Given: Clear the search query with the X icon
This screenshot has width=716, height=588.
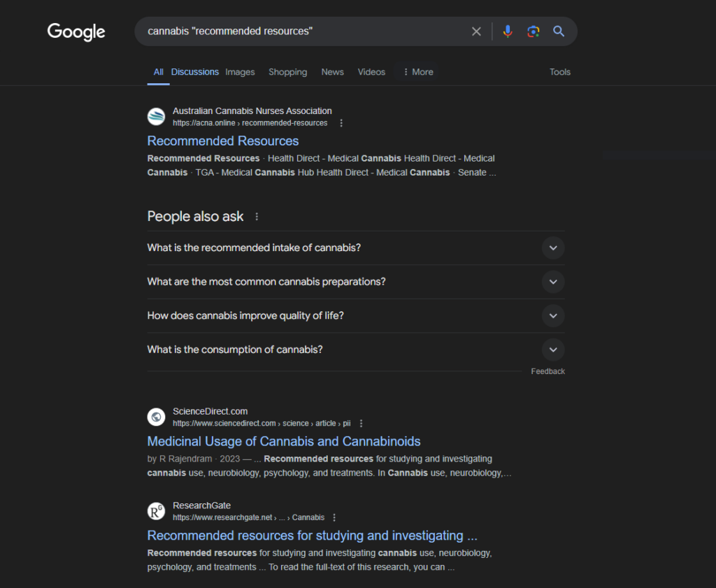Looking at the screenshot, I should pos(476,31).
